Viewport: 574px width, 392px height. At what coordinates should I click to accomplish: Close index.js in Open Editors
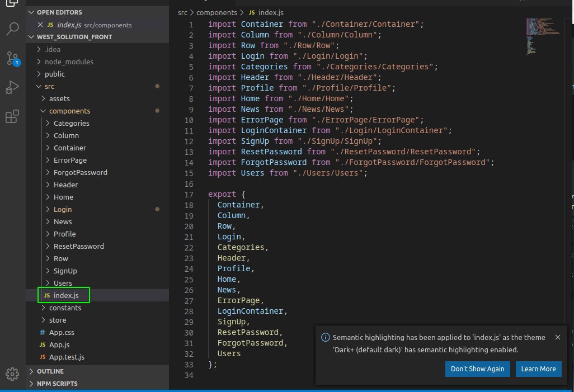(40, 25)
